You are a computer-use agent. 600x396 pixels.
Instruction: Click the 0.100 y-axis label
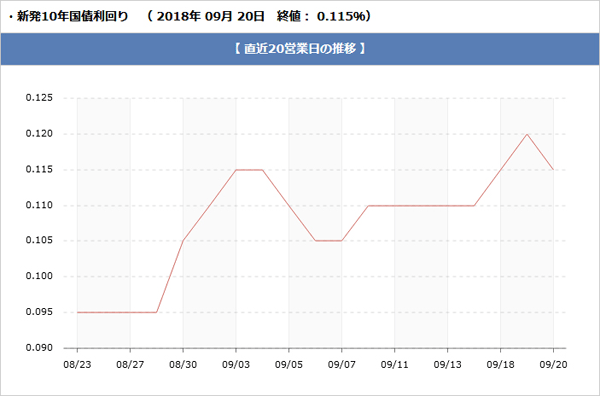pos(39,276)
